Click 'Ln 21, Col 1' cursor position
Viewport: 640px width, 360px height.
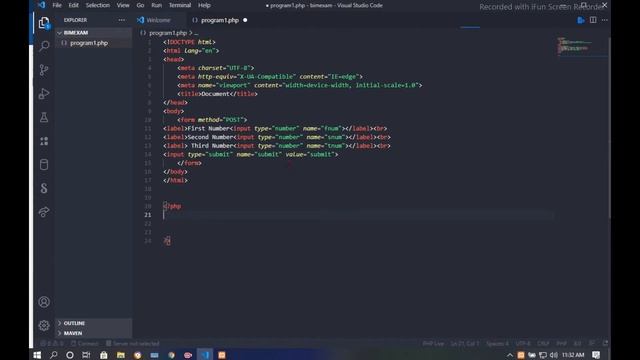464,344
